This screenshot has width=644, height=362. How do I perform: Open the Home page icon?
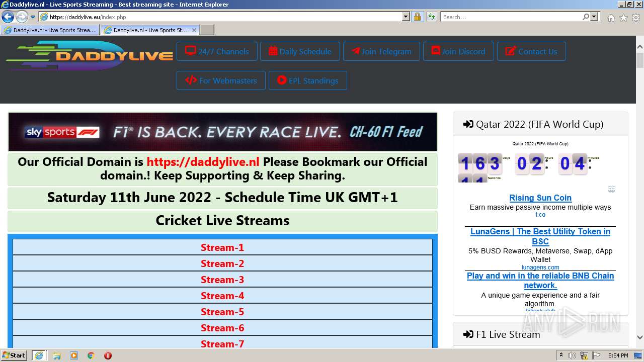click(611, 18)
